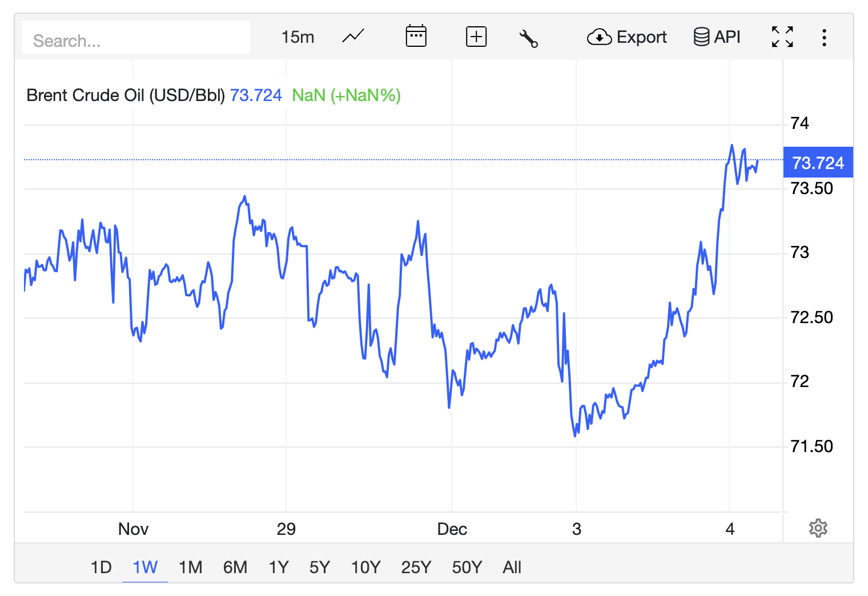The image size is (868, 596).
Task: Click the 73 label on price axis
Action: click(x=799, y=252)
